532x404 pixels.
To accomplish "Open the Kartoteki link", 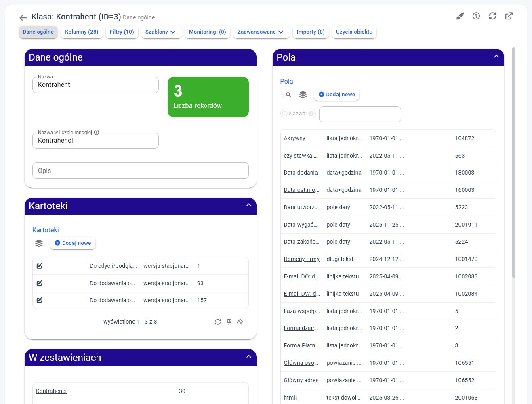I will [x=46, y=230].
